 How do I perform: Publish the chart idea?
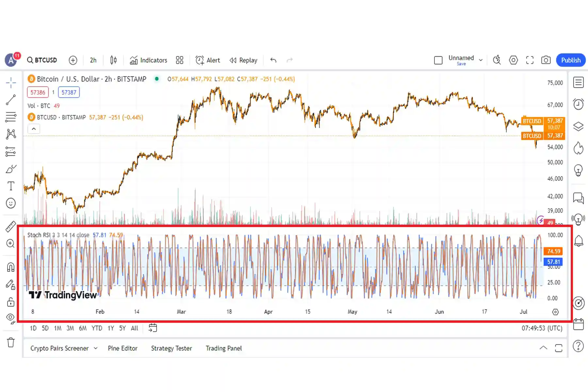[571, 60]
